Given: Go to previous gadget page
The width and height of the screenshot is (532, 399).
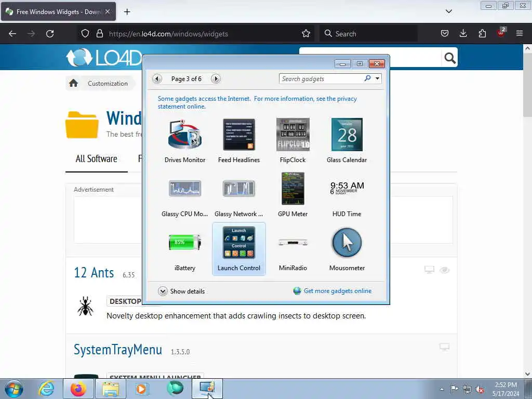Looking at the screenshot, I should [157, 79].
